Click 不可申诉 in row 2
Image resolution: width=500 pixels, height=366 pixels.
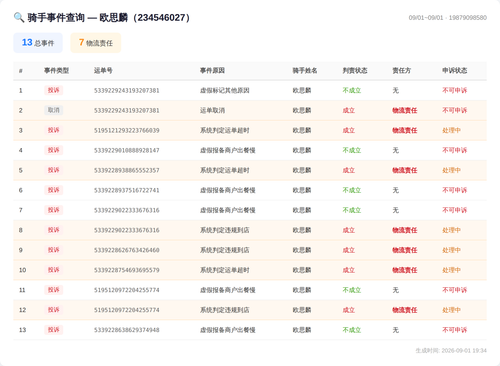click(455, 110)
